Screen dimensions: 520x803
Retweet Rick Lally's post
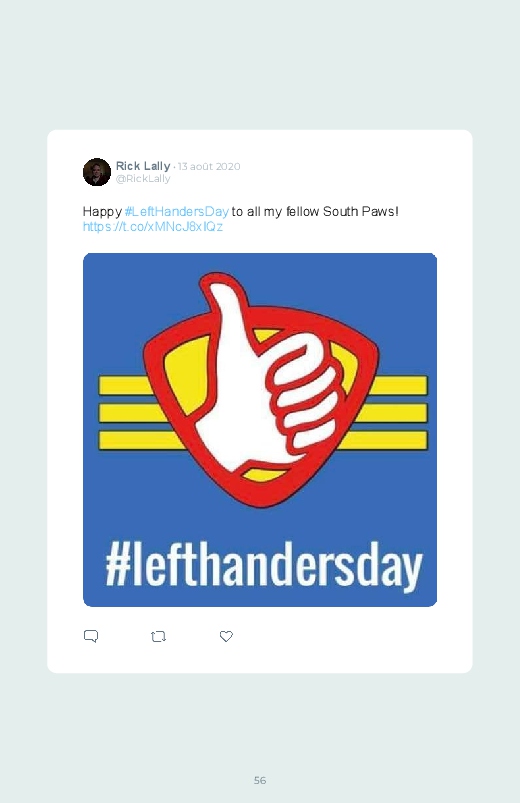[158, 637]
